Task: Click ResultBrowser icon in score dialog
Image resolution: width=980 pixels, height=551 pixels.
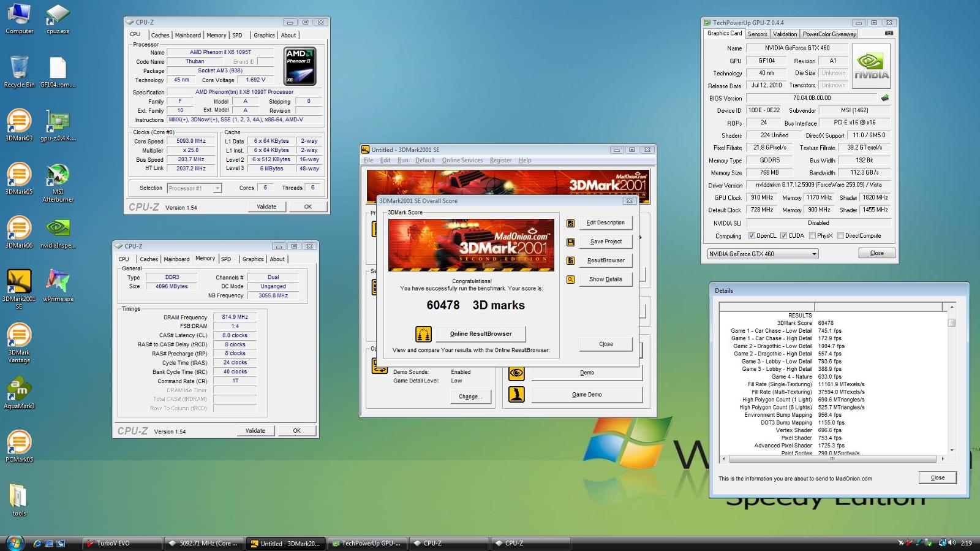Action: [x=570, y=260]
